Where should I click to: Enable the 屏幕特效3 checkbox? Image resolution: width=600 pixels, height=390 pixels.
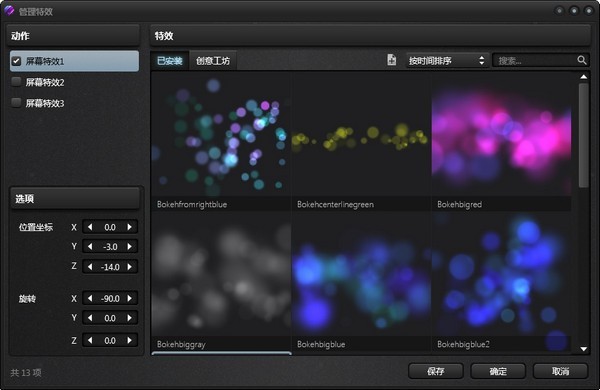point(16,103)
